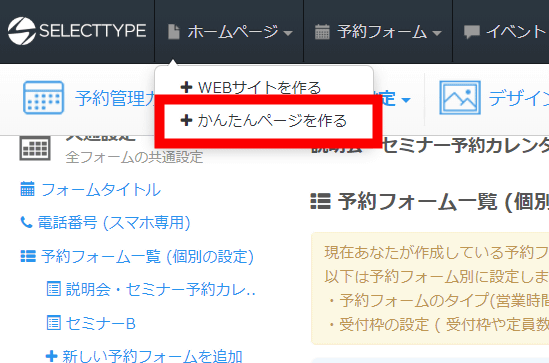This screenshot has width=549, height=363.
Task: Open 全フォームの共通設定 section
Action: 134,157
